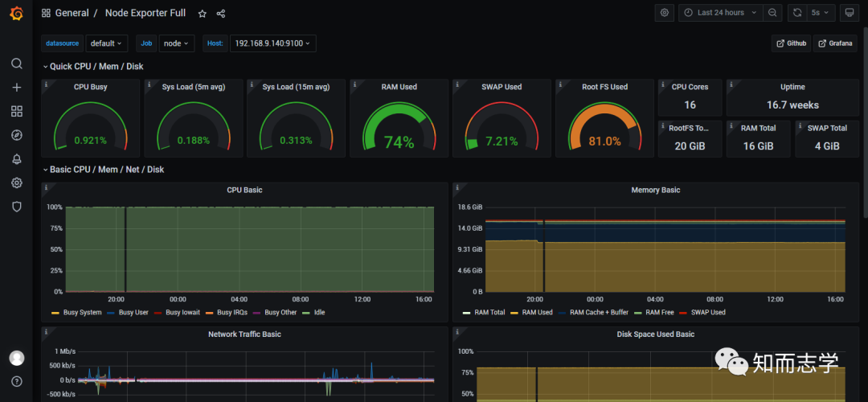Open the Help question mark icon
This screenshot has width=868, height=402.
pos(17,381)
